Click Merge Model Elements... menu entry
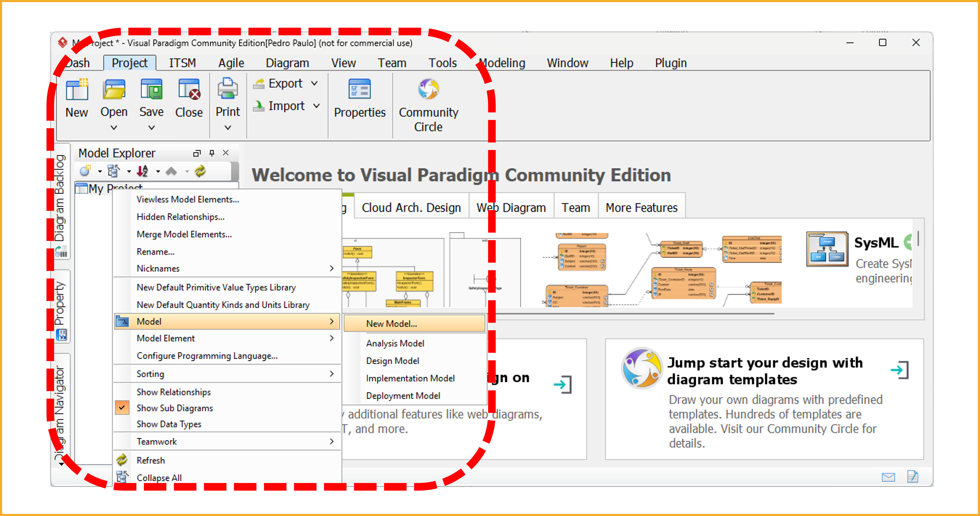This screenshot has height=516, width=980. [x=227, y=234]
